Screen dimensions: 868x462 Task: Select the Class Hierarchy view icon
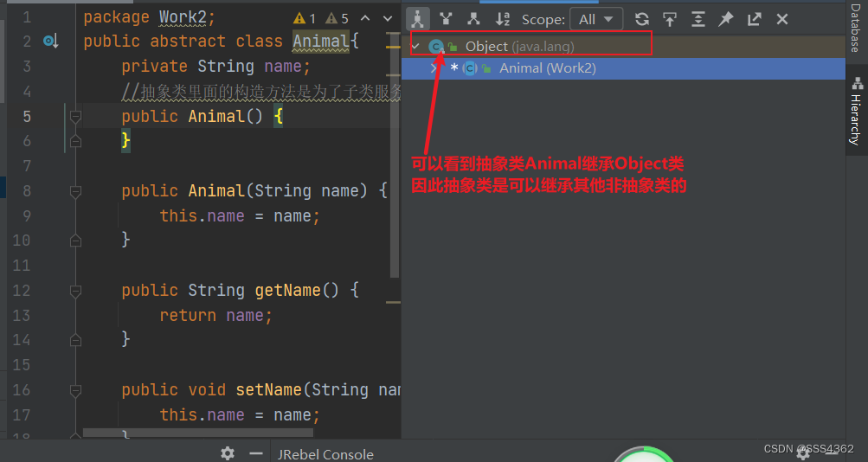[x=417, y=19]
